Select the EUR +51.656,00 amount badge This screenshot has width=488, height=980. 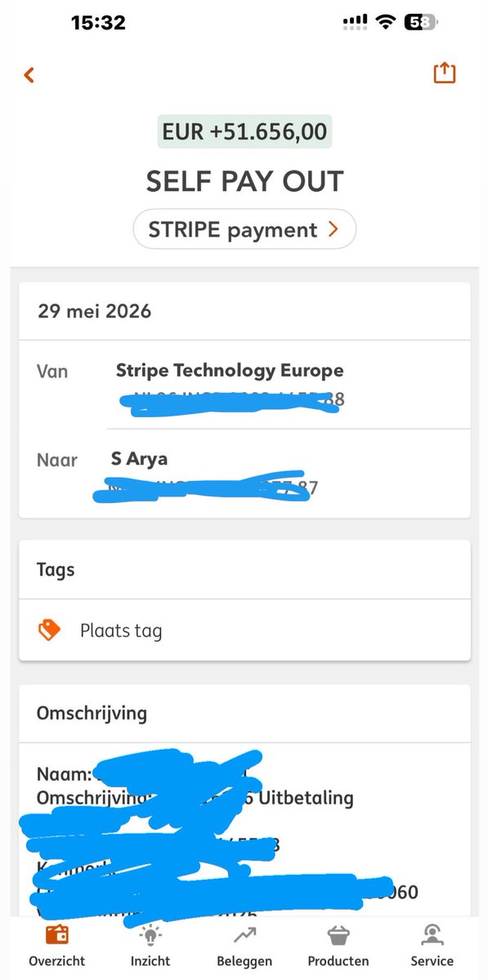tap(244, 132)
